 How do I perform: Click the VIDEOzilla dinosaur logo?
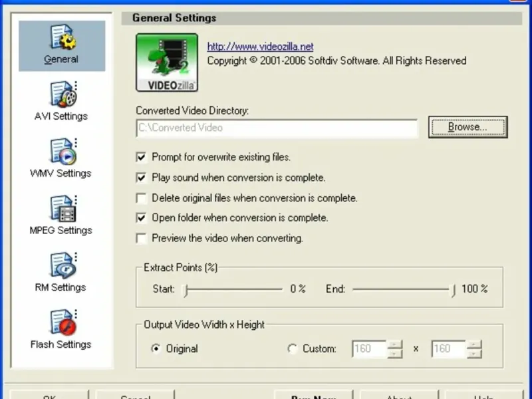coord(167,63)
